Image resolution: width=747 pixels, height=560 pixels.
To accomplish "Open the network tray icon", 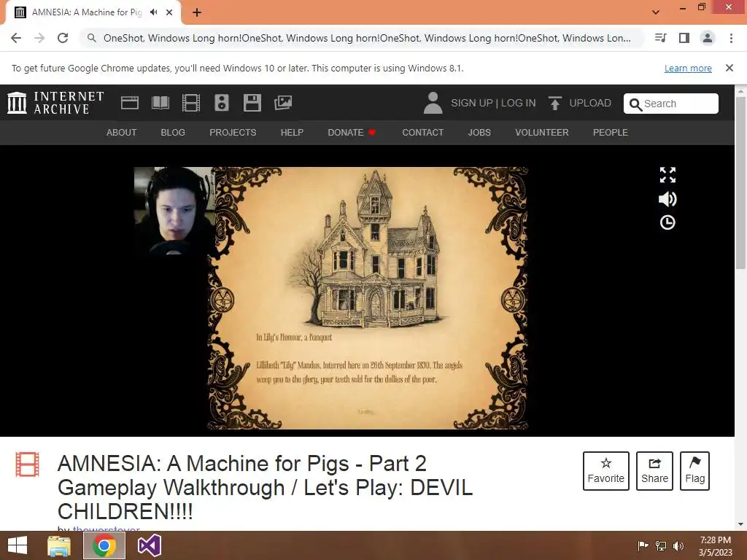I will tap(661, 545).
